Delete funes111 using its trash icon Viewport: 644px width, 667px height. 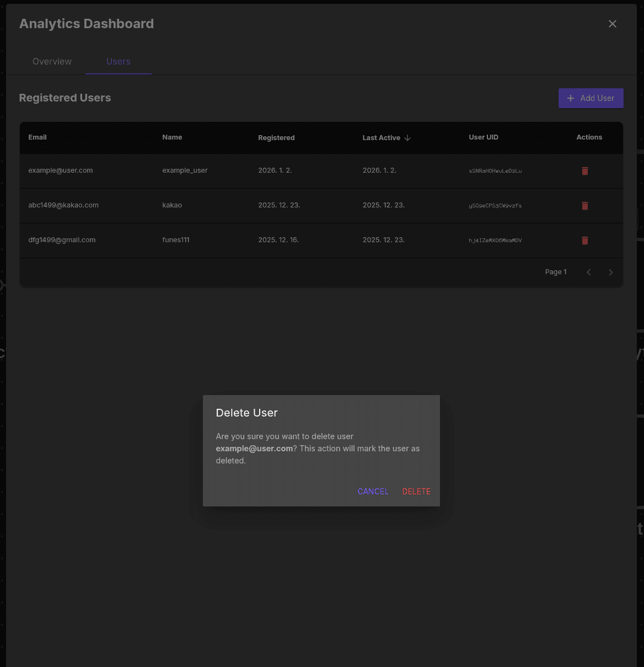[584, 241]
